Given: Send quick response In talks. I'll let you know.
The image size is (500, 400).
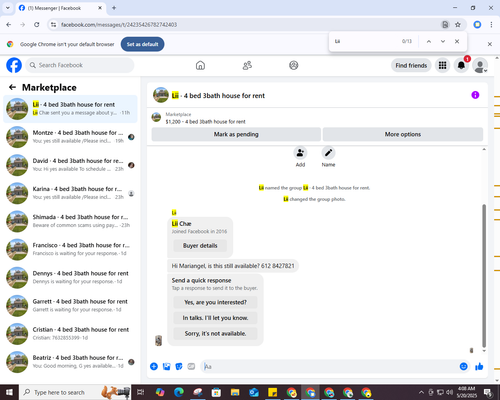Looking at the screenshot, I should point(215,318).
